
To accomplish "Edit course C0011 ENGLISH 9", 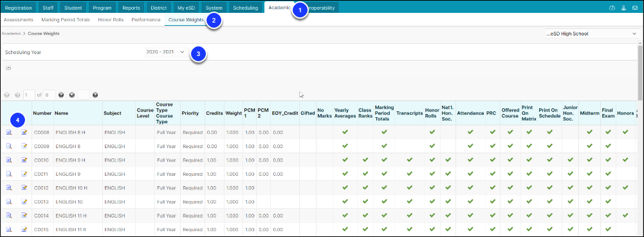I will point(24,174).
